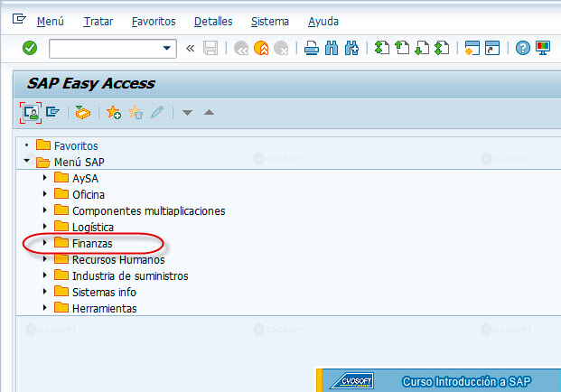Click the Customize local layout monitor icon
The width and height of the screenshot is (561, 392).
(x=543, y=48)
